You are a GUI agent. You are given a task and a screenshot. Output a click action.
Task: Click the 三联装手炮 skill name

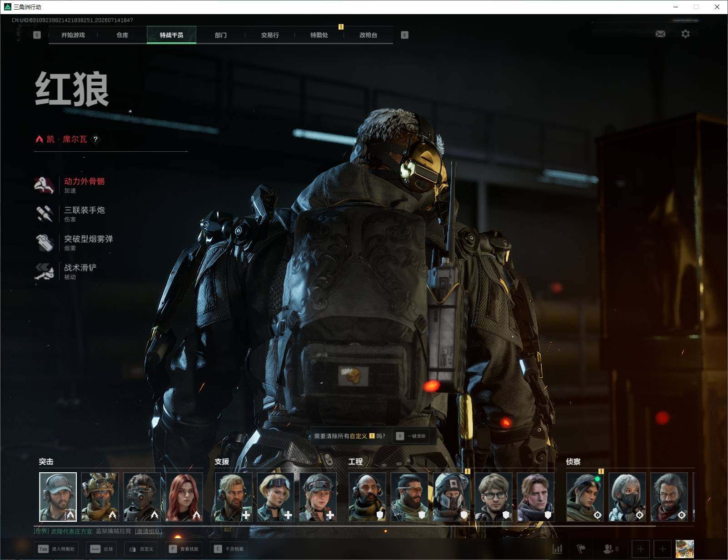[x=85, y=210]
